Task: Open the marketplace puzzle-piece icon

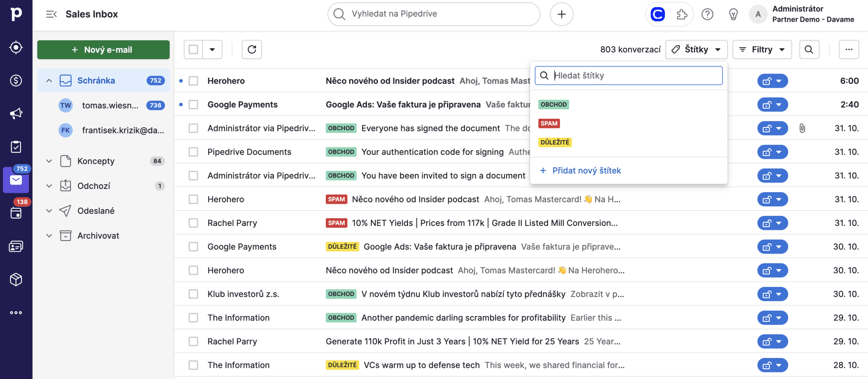Action: [681, 14]
